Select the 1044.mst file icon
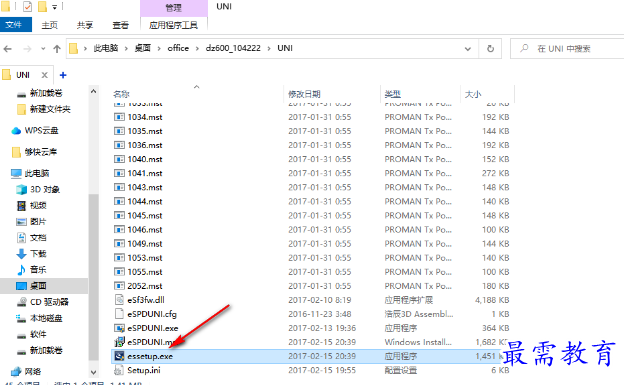The width and height of the screenshot is (624, 385). 119,201
